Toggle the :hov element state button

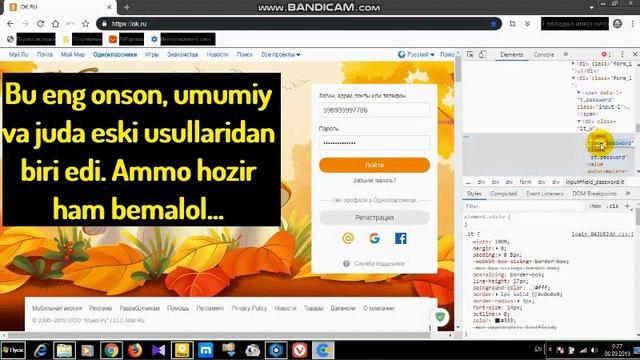596,206
